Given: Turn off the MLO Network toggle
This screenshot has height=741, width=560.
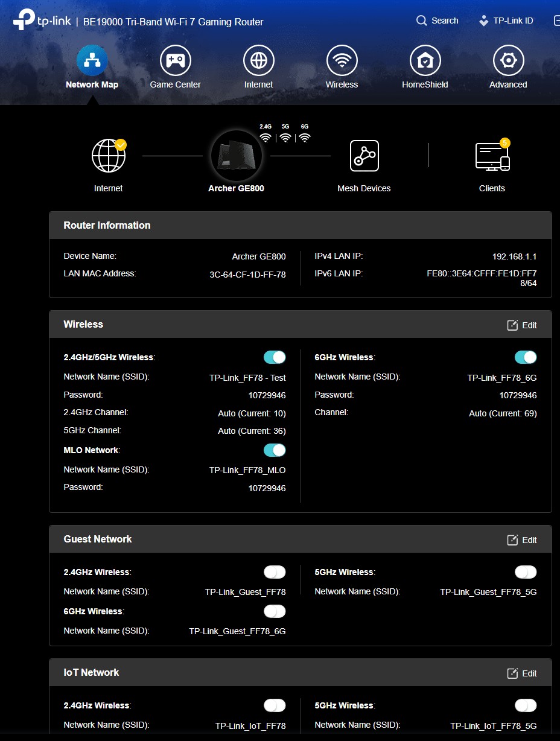Looking at the screenshot, I should click(x=275, y=450).
